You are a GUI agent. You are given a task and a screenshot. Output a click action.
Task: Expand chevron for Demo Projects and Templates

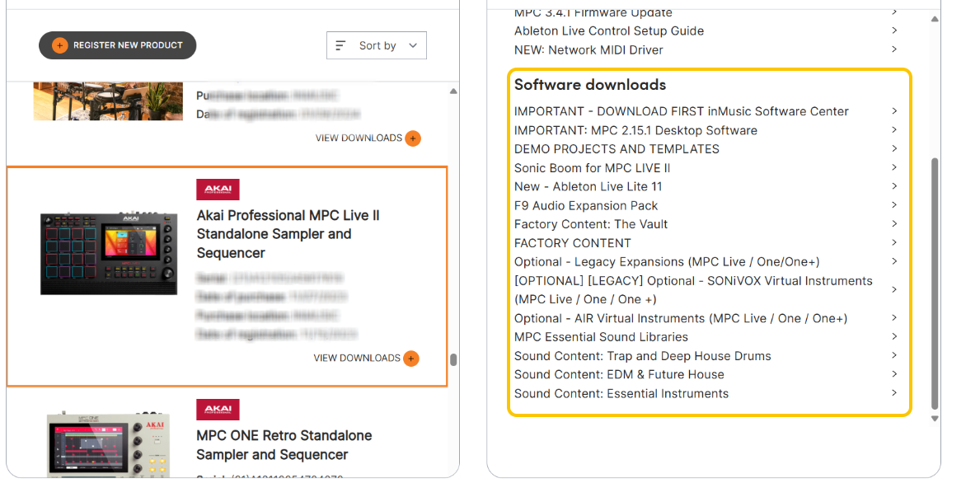pos(894,148)
